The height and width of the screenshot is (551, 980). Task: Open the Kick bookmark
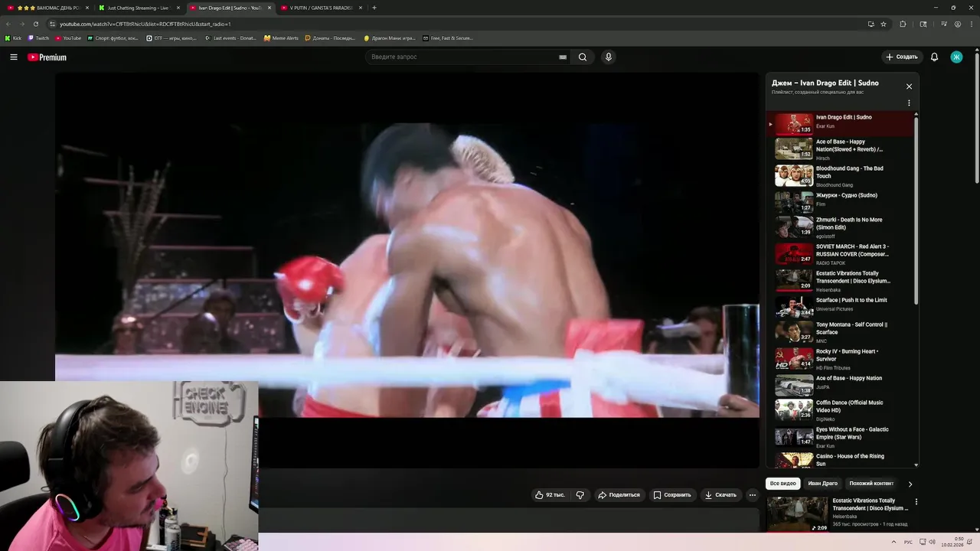click(13, 37)
